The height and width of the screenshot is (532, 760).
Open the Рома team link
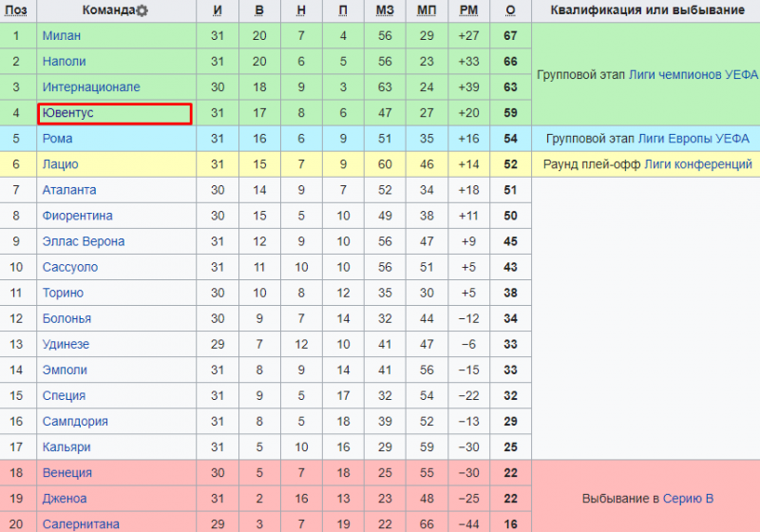[x=57, y=139]
